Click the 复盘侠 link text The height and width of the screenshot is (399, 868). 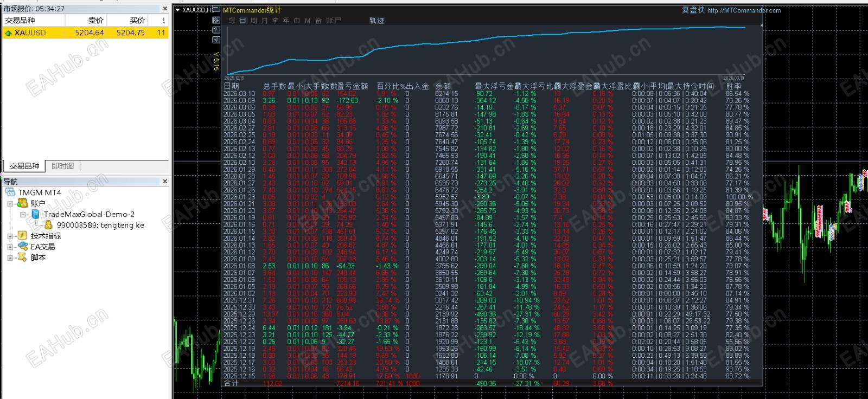click(x=693, y=10)
